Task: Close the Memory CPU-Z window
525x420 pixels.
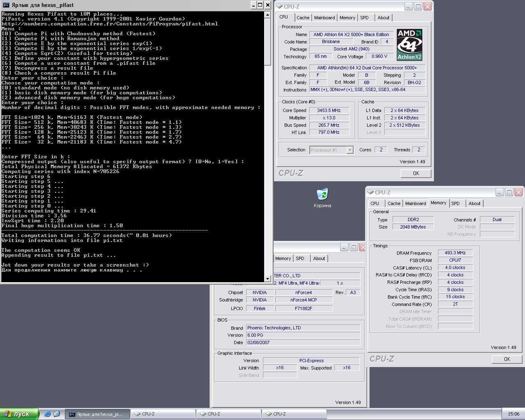Action: point(518,192)
